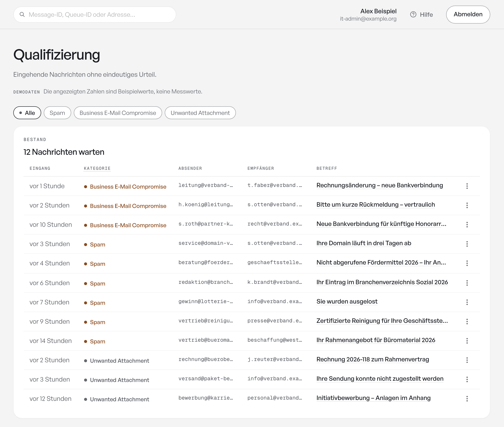Open row menu for Nicht abgerufene Fördermittel 2026

[467, 263]
